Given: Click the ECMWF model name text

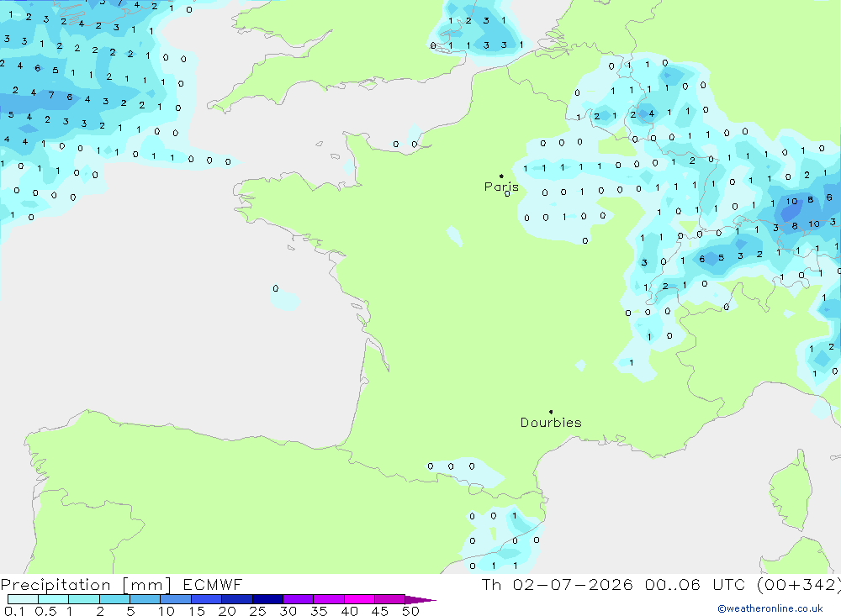Looking at the screenshot, I should pyautogui.click(x=213, y=584).
